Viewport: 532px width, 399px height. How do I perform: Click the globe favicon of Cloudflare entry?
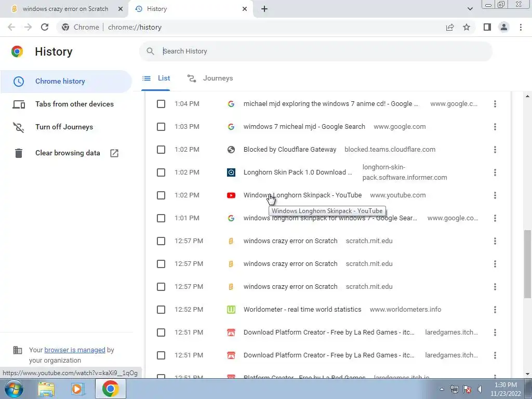pos(231,150)
